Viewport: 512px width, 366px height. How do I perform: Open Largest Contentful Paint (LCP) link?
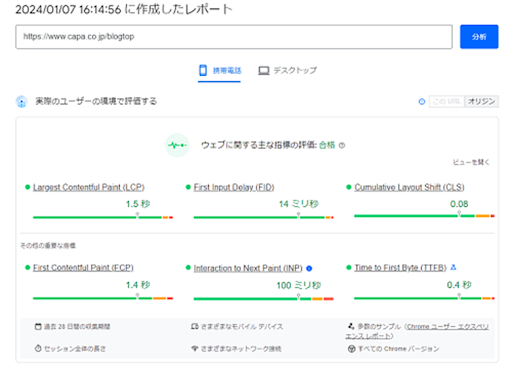(x=89, y=187)
